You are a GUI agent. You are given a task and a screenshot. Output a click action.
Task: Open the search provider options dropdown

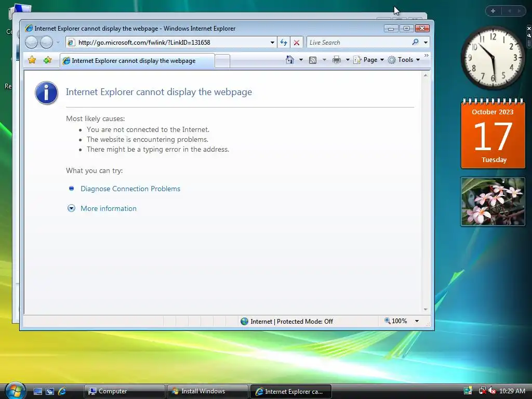point(425,43)
